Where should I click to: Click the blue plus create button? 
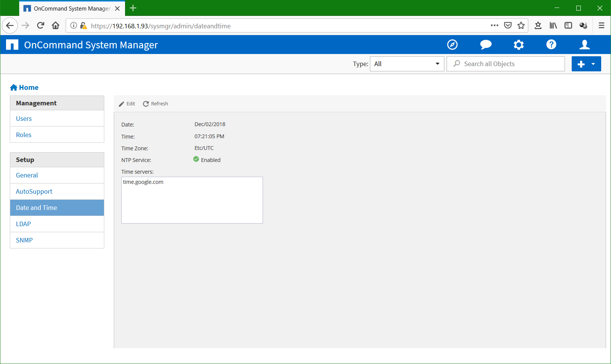(x=581, y=64)
